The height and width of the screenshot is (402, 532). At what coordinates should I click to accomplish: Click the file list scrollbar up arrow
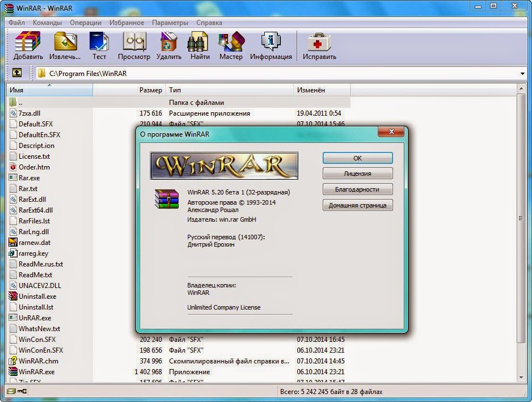point(521,88)
